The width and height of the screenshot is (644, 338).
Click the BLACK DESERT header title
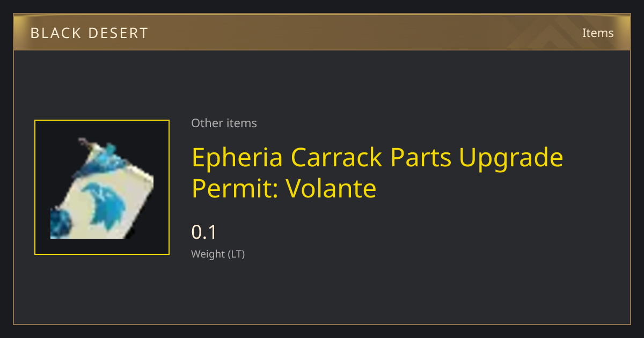pos(89,33)
